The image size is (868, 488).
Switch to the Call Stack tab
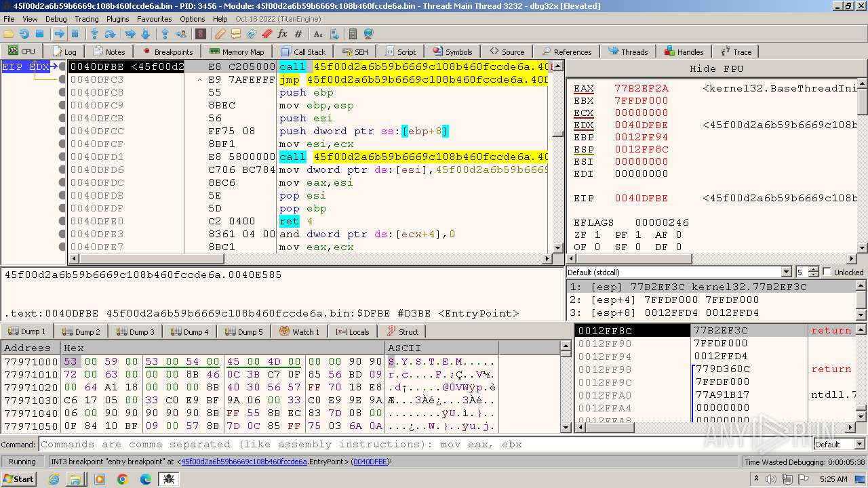point(302,52)
